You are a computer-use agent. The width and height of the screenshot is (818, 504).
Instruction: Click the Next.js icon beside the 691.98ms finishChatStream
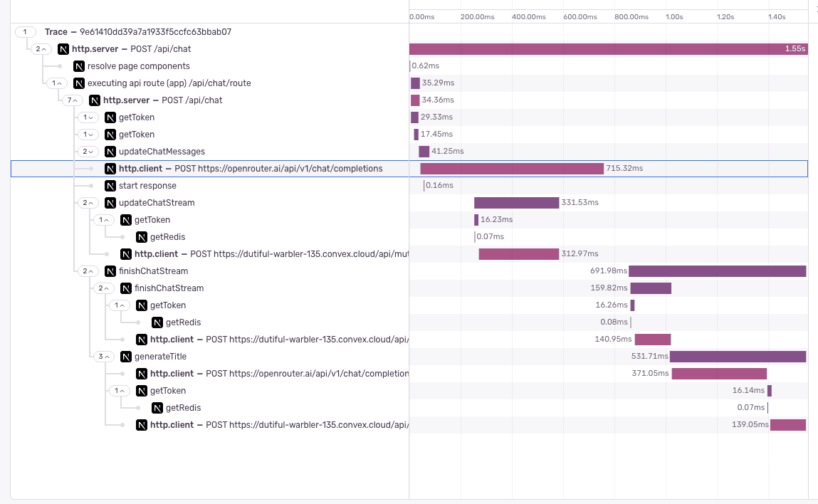point(110,271)
